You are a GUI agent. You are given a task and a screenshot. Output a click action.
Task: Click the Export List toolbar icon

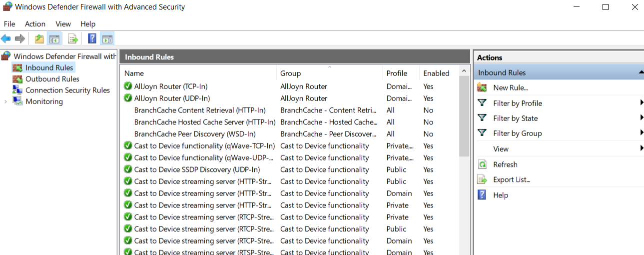[73, 38]
